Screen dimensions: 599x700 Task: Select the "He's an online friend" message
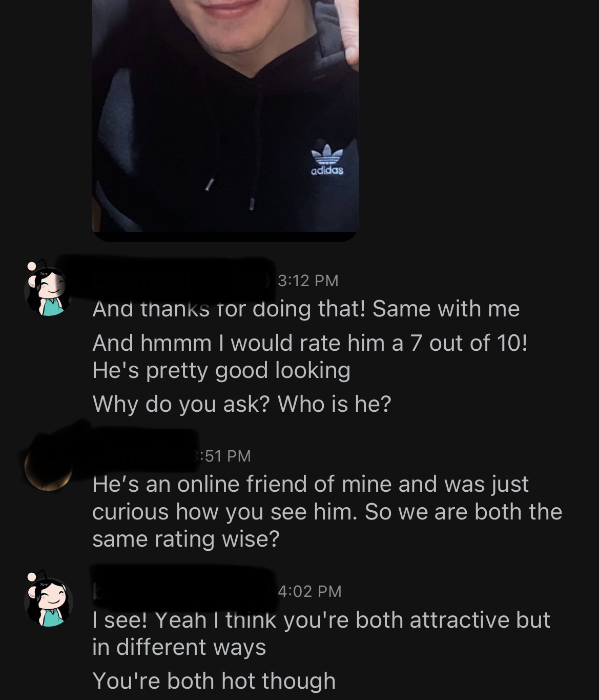(327, 511)
